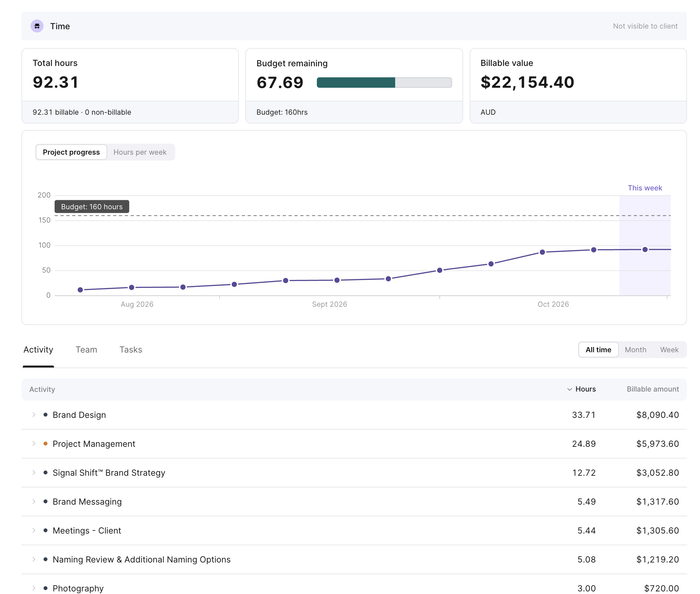Open the Activity tab
The image size is (700, 594).
tap(38, 350)
